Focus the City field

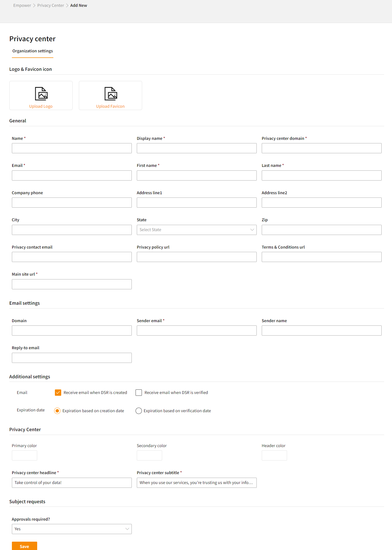pyautogui.click(x=72, y=230)
